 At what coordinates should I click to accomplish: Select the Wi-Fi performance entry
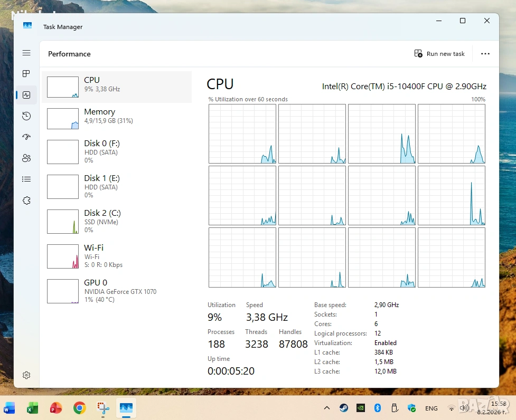point(116,256)
